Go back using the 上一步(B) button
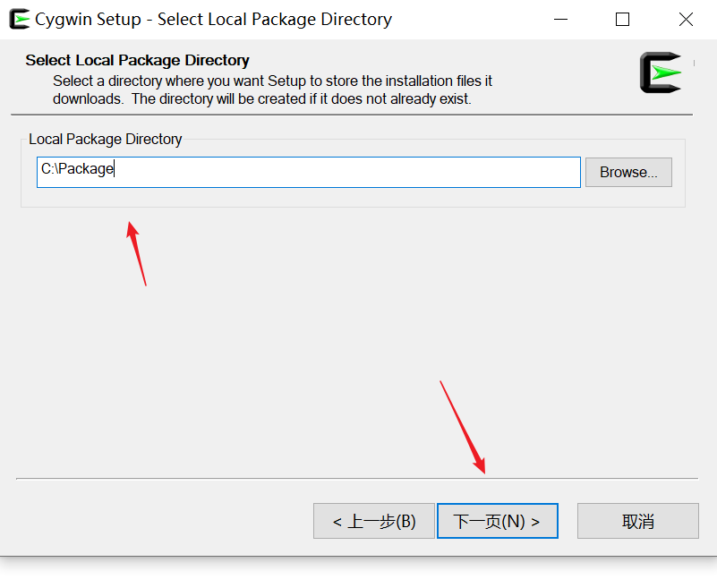This screenshot has width=717, height=588. [373, 520]
